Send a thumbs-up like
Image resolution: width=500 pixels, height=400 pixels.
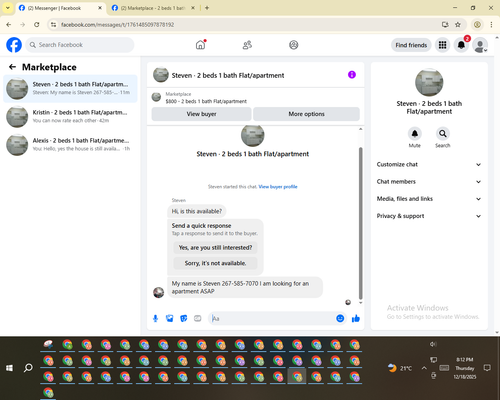pyautogui.click(x=356, y=319)
